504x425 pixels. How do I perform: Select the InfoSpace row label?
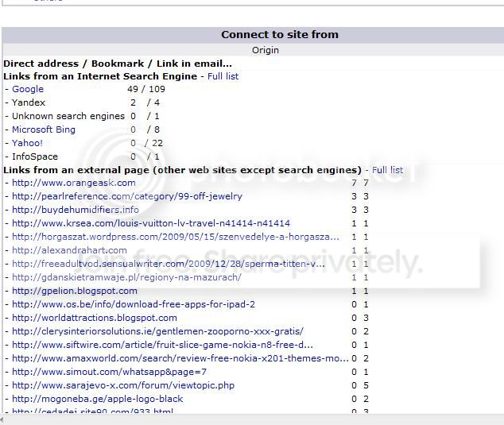click(35, 156)
